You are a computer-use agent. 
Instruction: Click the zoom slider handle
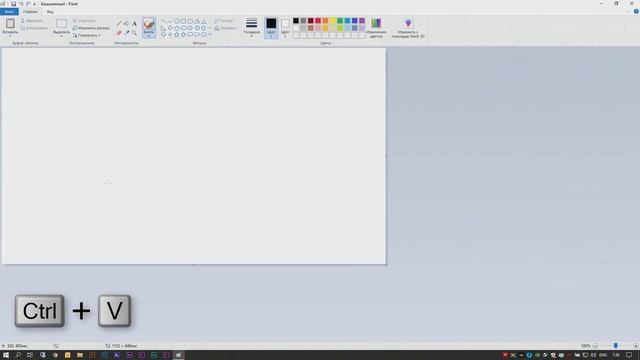(x=616, y=346)
